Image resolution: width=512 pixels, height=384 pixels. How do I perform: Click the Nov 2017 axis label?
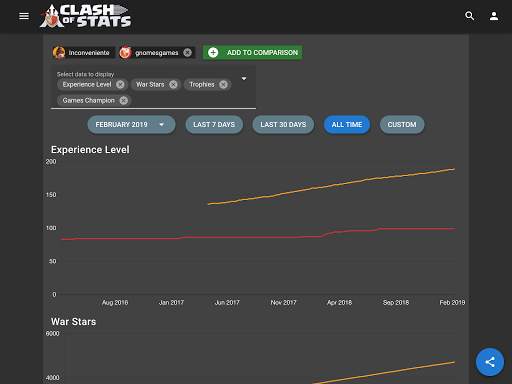click(x=283, y=303)
